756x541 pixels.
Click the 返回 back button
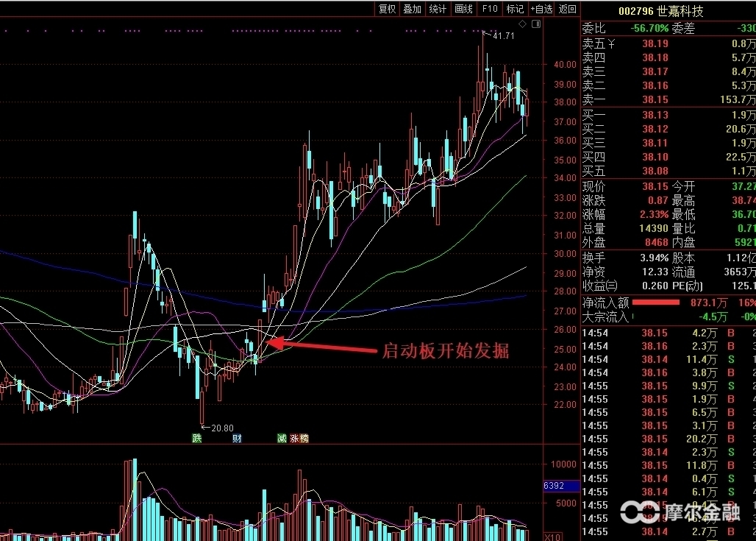point(568,9)
